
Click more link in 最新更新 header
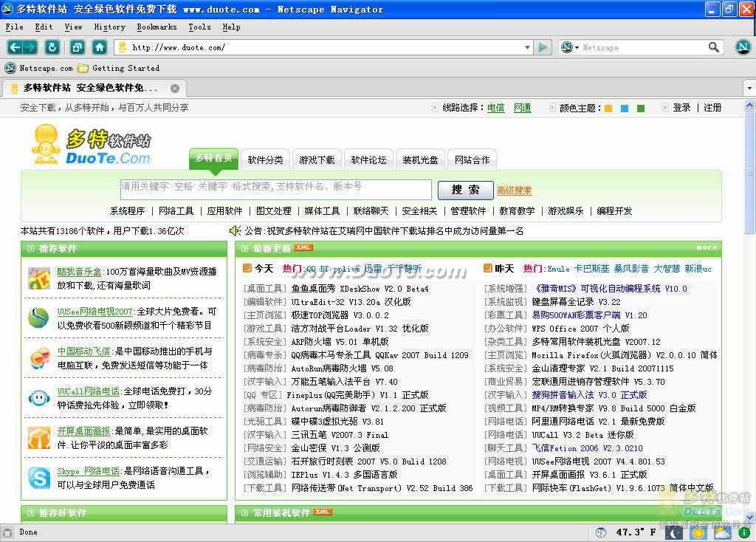tap(707, 248)
